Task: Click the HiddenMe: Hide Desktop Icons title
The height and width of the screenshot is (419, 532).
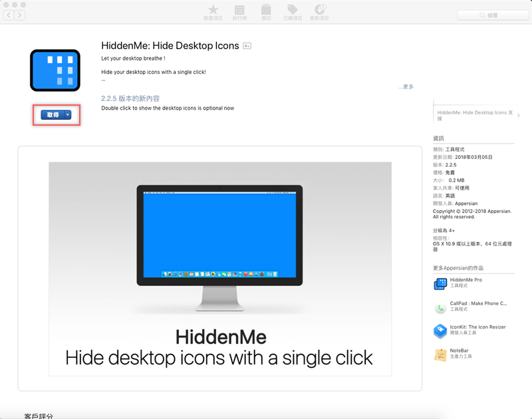Action: click(170, 46)
